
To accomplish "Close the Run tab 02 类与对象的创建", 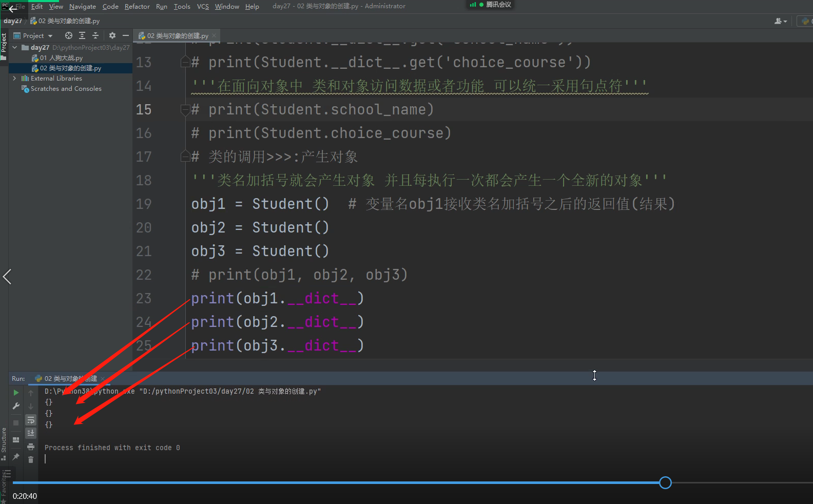I will (x=103, y=379).
